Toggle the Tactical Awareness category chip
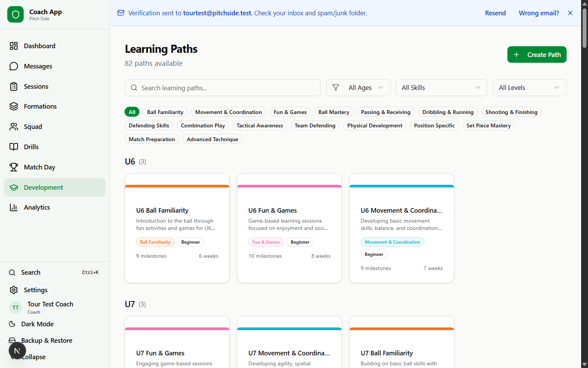This screenshot has height=368, width=588. 259,125
